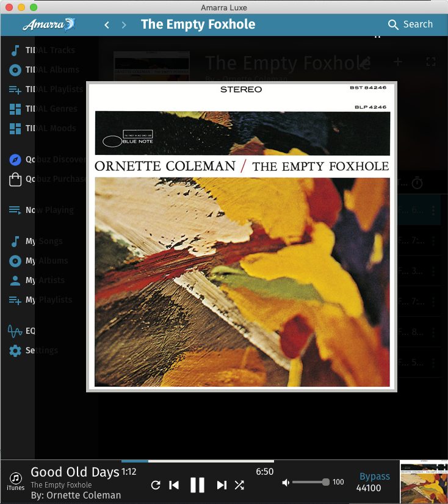Click the album thumbnail in player bar

424,482
